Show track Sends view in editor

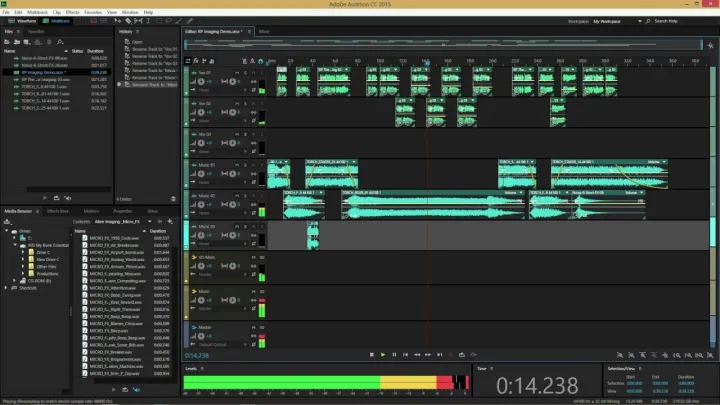click(x=204, y=61)
